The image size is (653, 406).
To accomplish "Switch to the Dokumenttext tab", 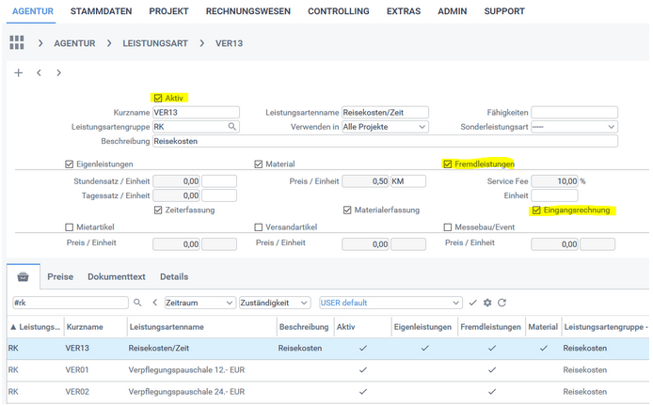I will click(x=116, y=277).
